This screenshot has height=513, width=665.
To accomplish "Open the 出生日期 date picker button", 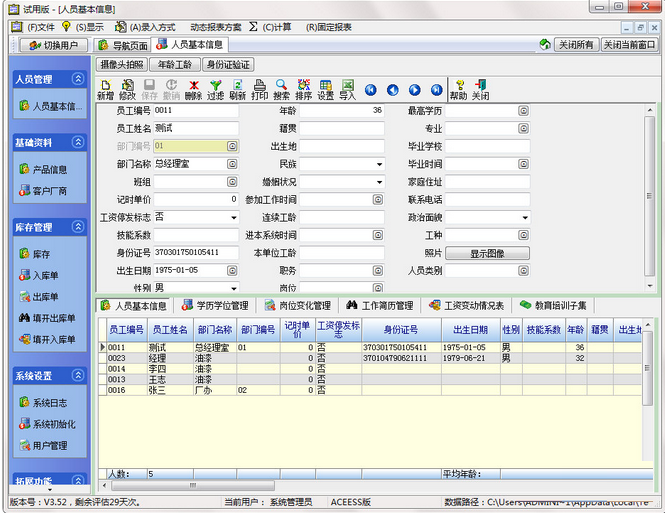I will (232, 270).
